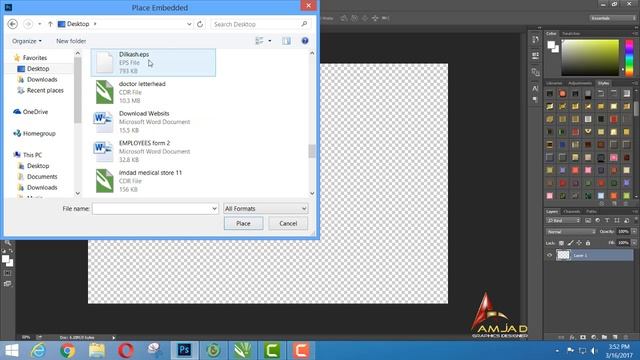Switch to the Styles tab
Image resolution: width=640 pixels, height=360 pixels.
point(603,83)
